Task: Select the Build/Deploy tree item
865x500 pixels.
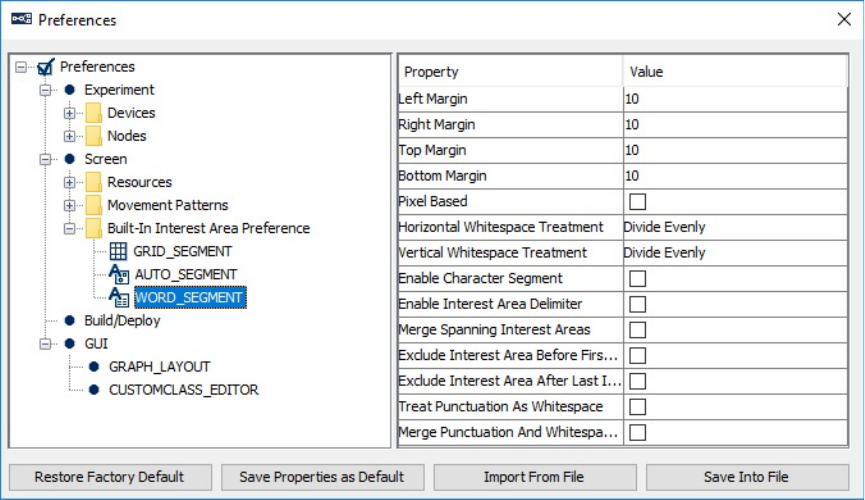Action: pyautogui.click(x=122, y=321)
